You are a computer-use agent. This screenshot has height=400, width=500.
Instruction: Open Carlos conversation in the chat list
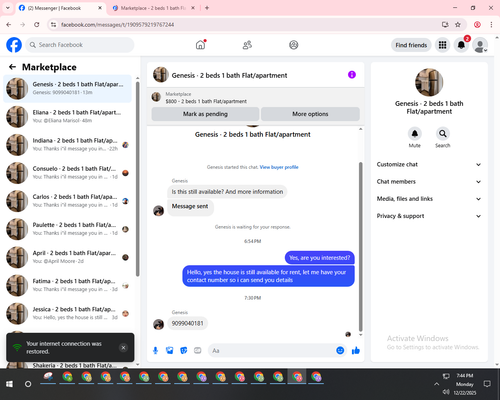tap(68, 201)
